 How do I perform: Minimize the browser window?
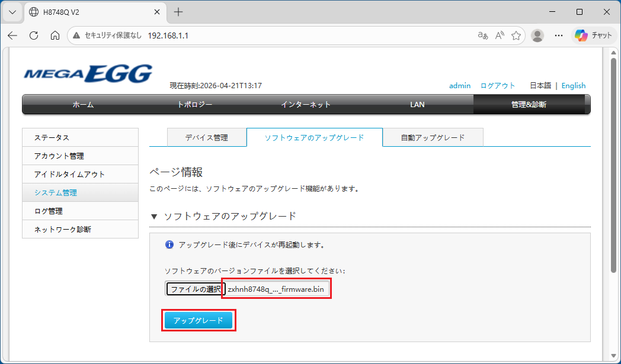coord(552,12)
